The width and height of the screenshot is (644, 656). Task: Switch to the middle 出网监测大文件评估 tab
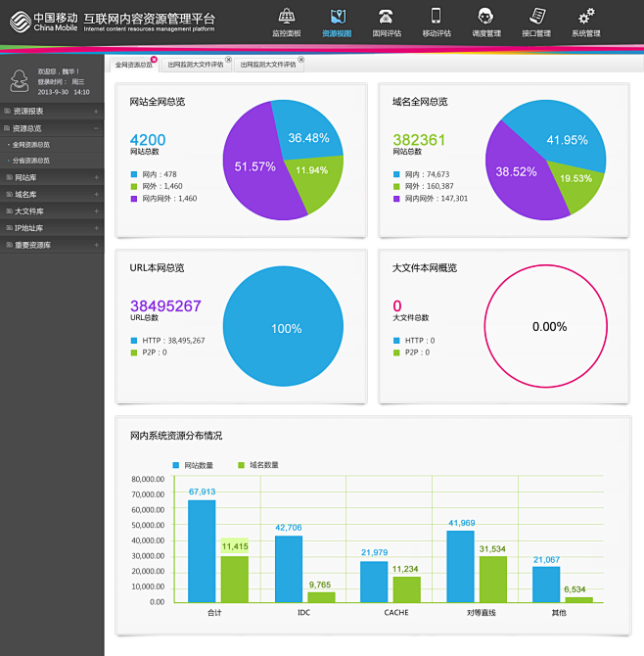click(196, 65)
